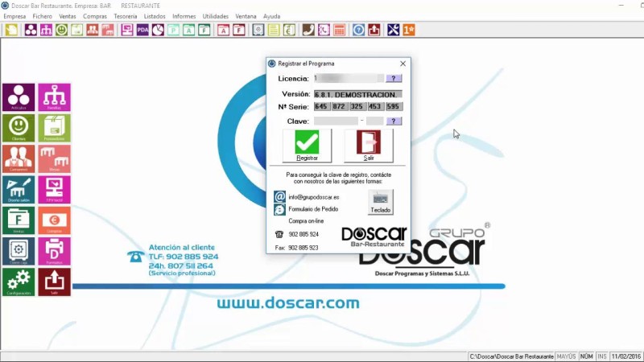Click the Clave input field
The height and width of the screenshot is (362, 644).
[336, 121]
